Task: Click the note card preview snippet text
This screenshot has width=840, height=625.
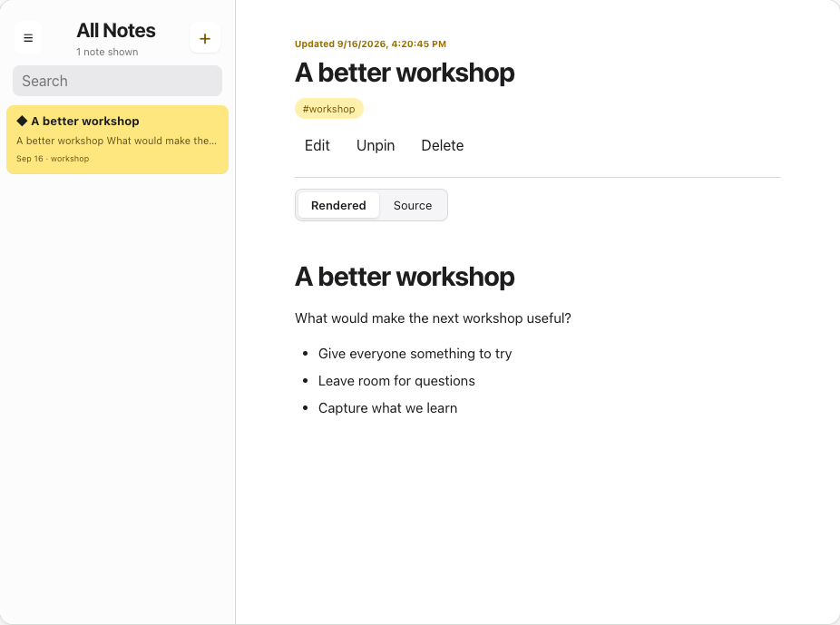Action: pyautogui.click(x=116, y=141)
